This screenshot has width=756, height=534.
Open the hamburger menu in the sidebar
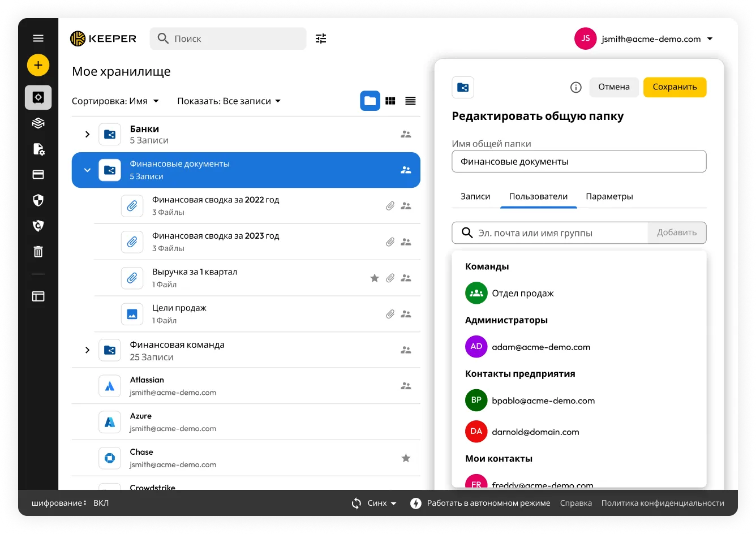[x=38, y=38]
